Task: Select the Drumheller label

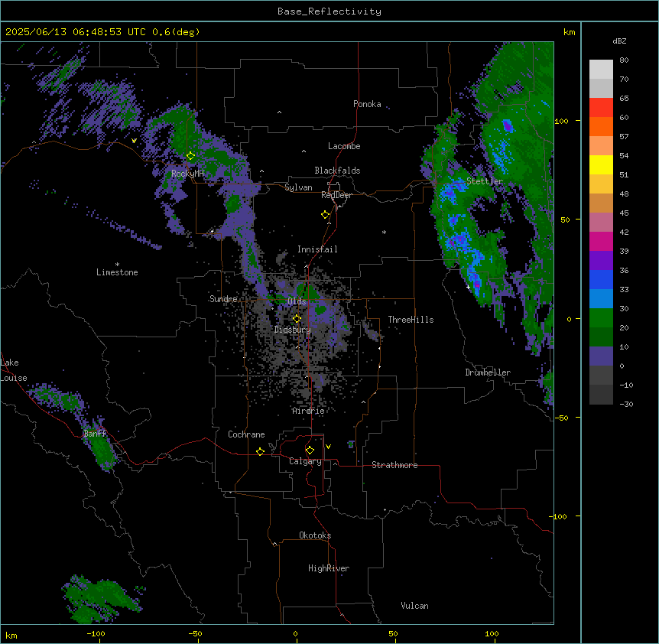Action: tap(488, 372)
